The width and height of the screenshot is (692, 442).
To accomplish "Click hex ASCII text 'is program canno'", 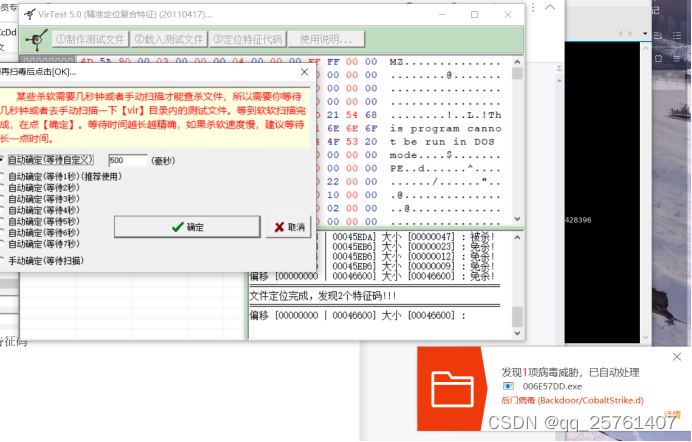I will (x=445, y=128).
